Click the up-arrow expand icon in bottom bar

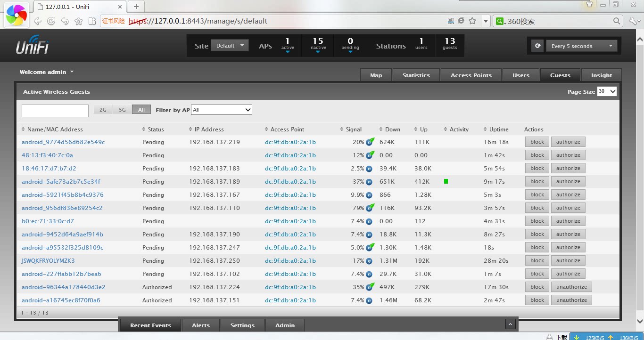coord(510,324)
